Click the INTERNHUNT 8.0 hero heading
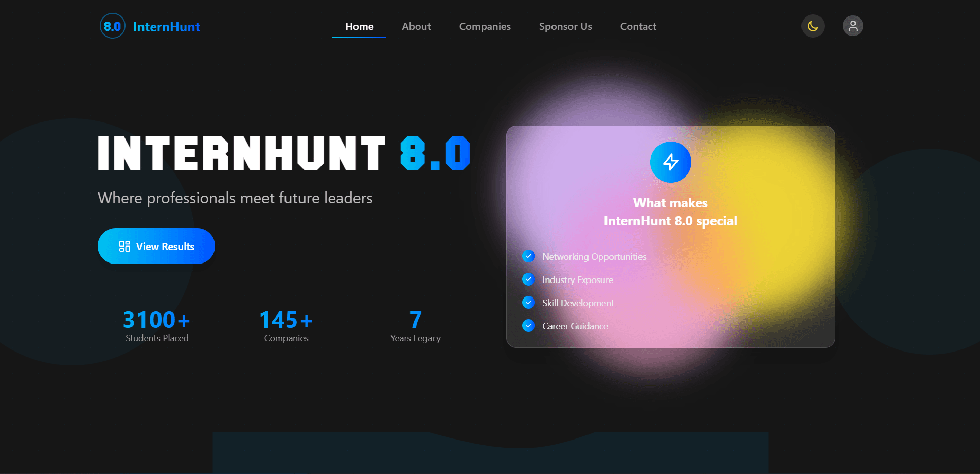Image resolution: width=980 pixels, height=474 pixels. [284, 153]
